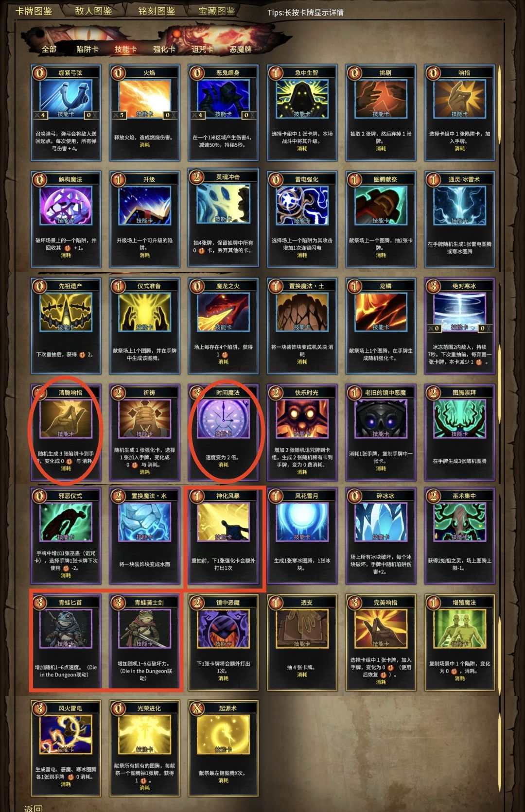525x812 pixels.
Task: Filter by 陷阱卡 category
Action: (87, 49)
